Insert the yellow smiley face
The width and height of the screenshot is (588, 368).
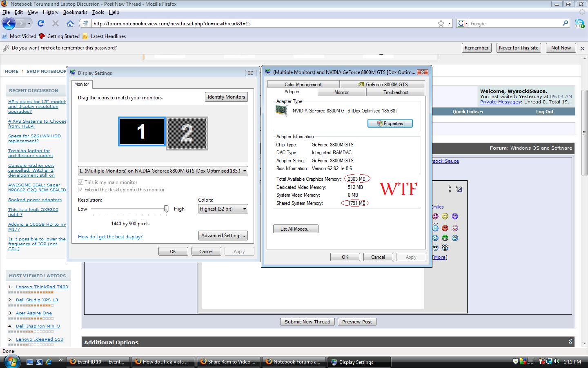445,216
